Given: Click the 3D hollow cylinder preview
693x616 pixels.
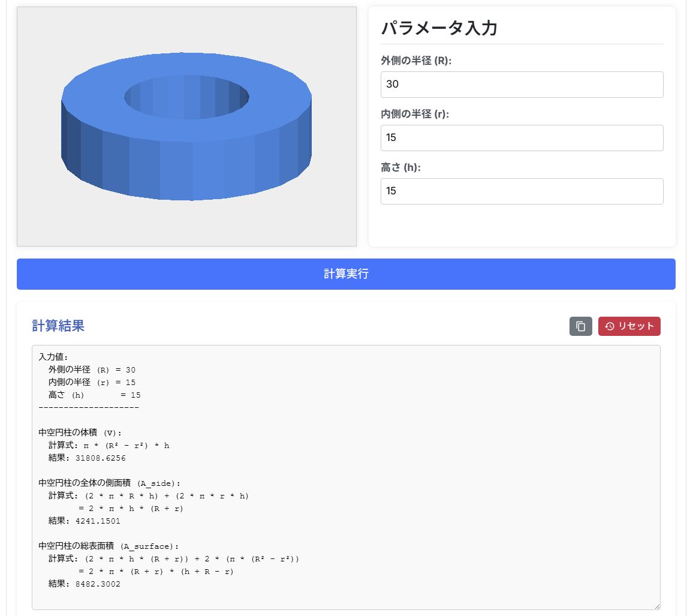Looking at the screenshot, I should click(186, 127).
